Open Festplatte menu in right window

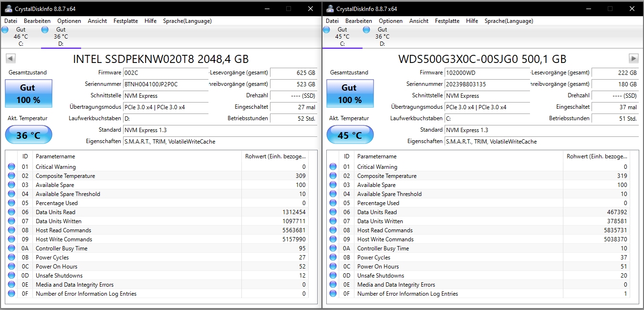point(447,21)
